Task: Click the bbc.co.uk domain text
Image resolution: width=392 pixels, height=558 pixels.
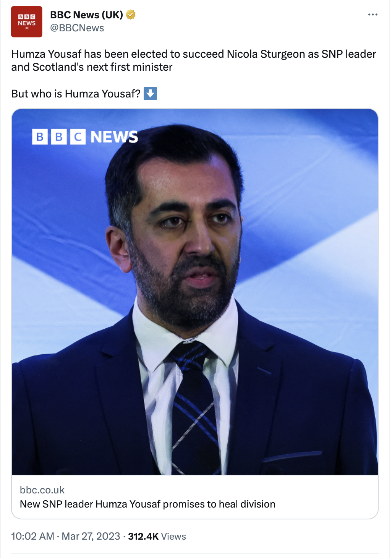Action: [42, 490]
